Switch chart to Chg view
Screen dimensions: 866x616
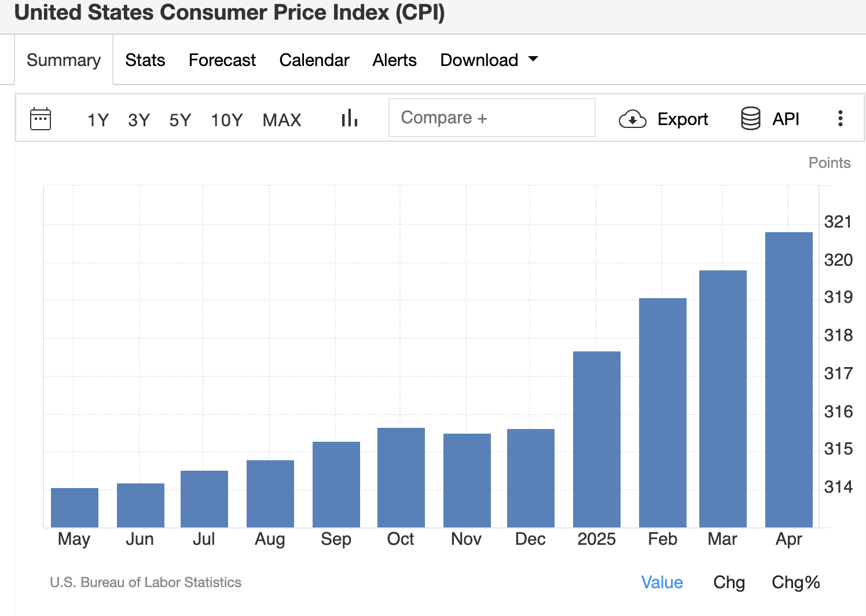[729, 582]
